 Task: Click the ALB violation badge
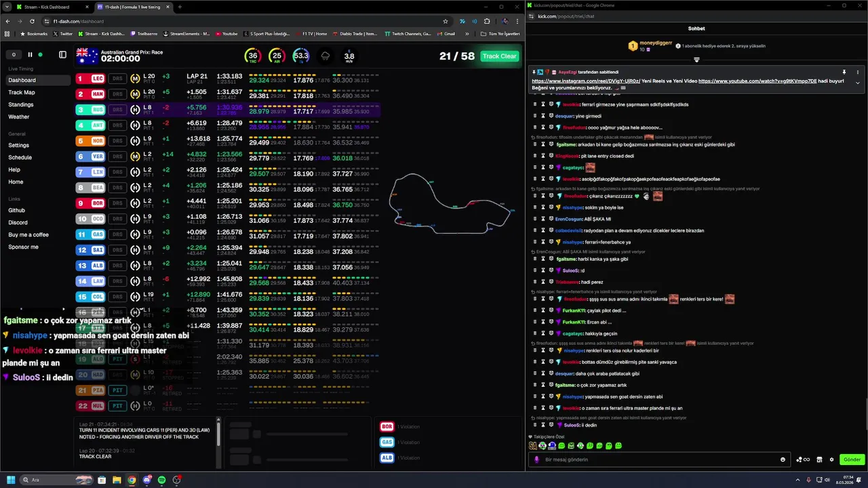387,457
